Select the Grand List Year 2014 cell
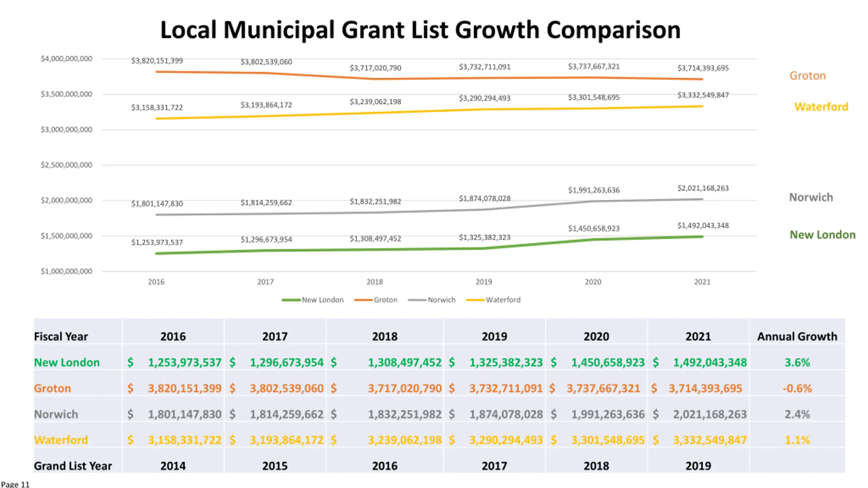868x488 pixels. click(x=173, y=466)
